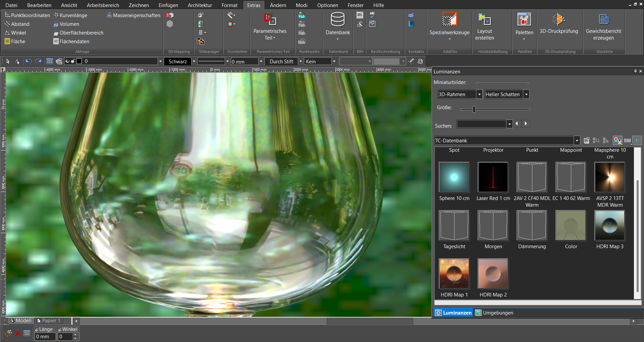Image resolution: width=644 pixels, height=342 pixels.
Task: Open the Architektur menu
Action: pyautogui.click(x=200, y=5)
